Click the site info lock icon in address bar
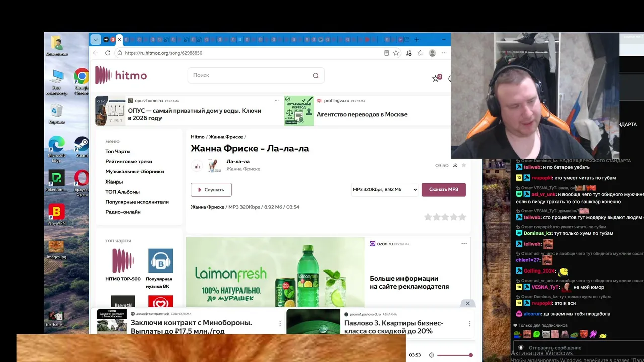Screen dimensions: 644x362 point(119,53)
